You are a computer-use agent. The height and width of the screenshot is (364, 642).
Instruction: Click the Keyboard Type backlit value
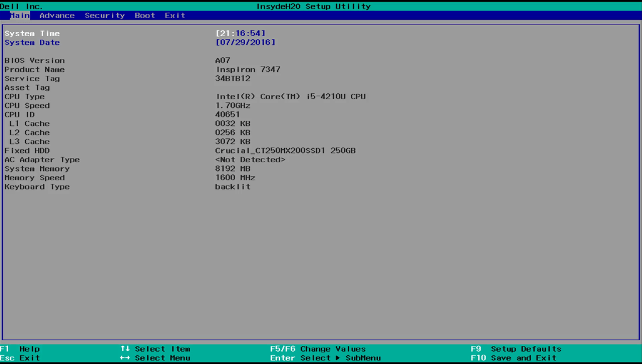(x=233, y=187)
